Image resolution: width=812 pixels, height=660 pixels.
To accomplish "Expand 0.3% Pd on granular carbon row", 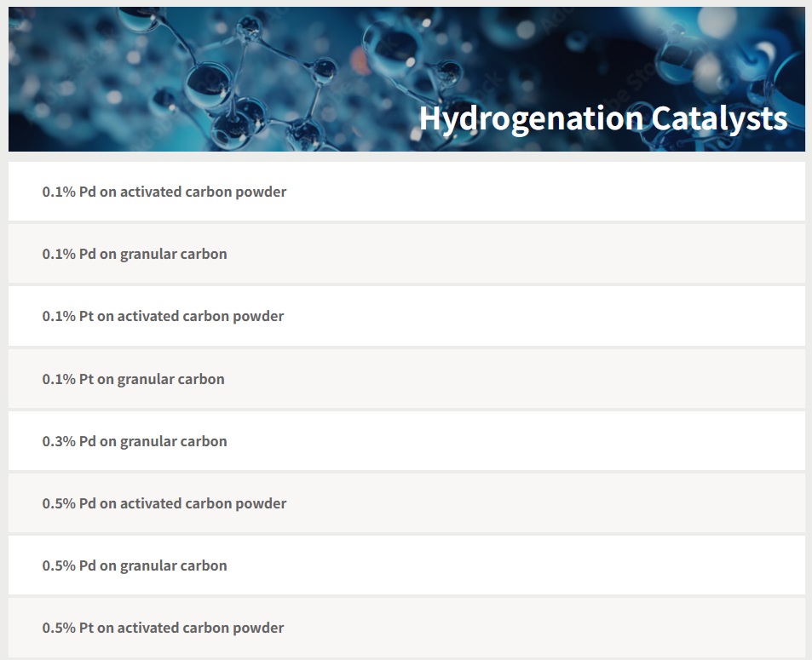I will (406, 441).
